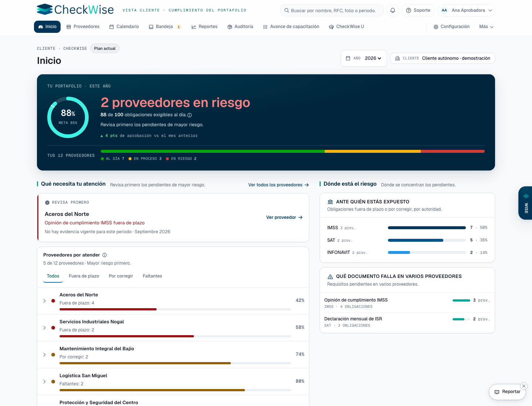Open CheckWise U
The width and height of the screenshot is (532, 406).
(346, 27)
